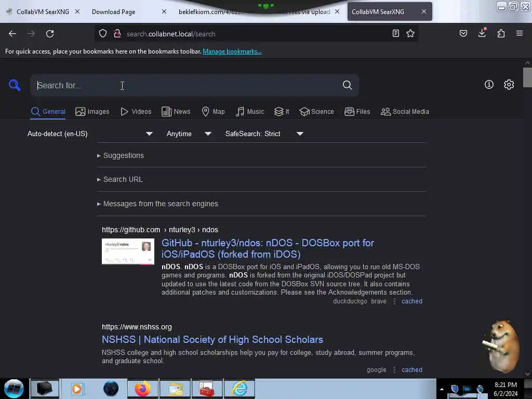
Task: Switch to the Download Page tab
Action: [x=114, y=11]
